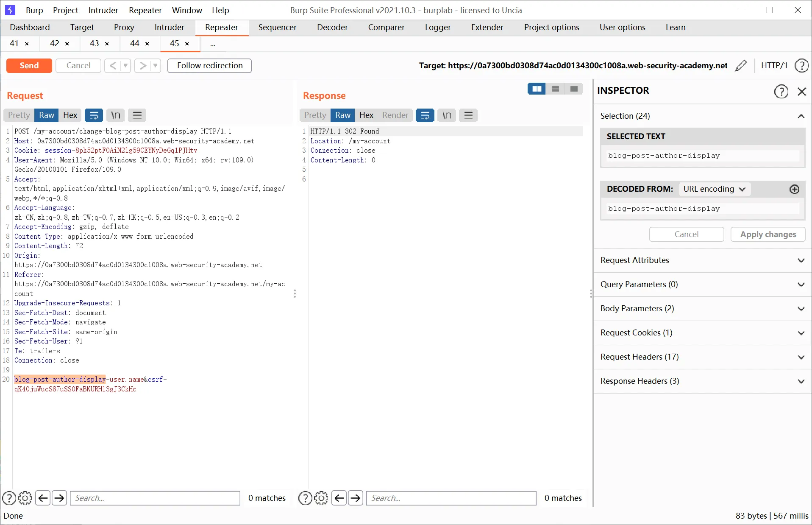Open the Logger tab
The width and height of the screenshot is (812, 525).
(x=438, y=28)
